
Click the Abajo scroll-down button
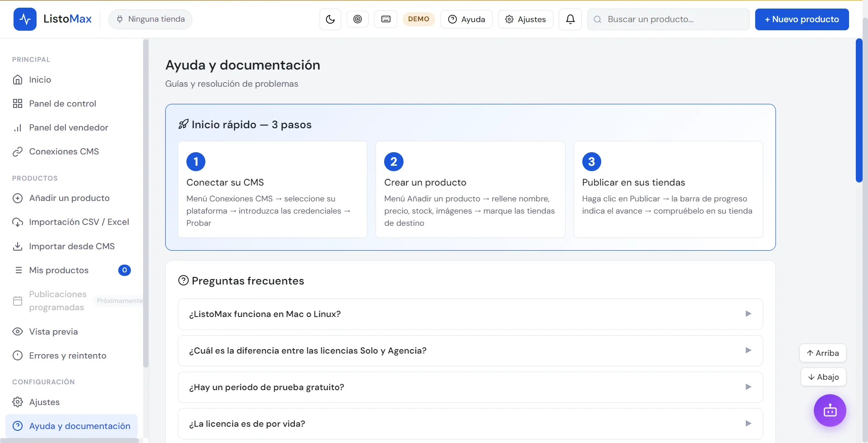pos(823,377)
